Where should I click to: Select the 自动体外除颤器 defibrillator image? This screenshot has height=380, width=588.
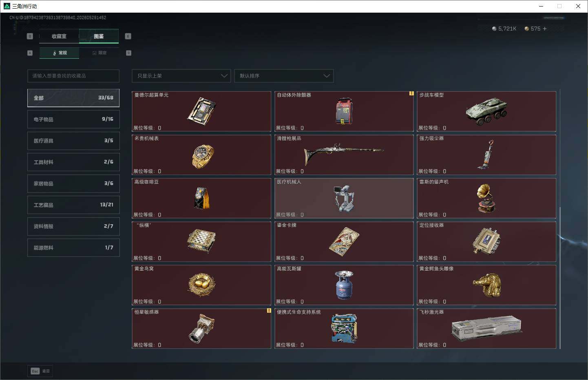pos(344,111)
